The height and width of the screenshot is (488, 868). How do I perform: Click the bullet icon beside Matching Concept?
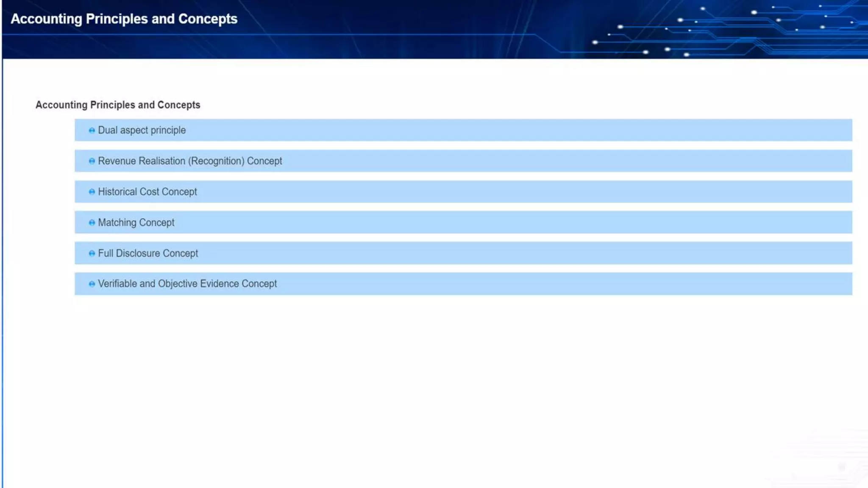92,223
